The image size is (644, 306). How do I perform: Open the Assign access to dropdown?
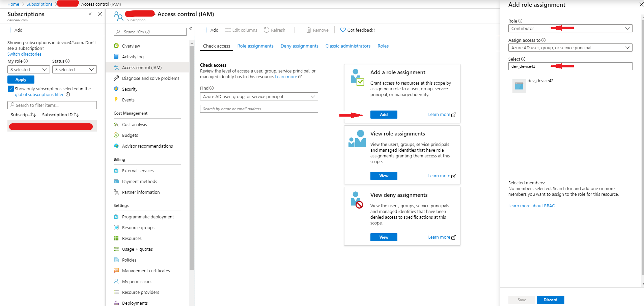[x=570, y=48]
